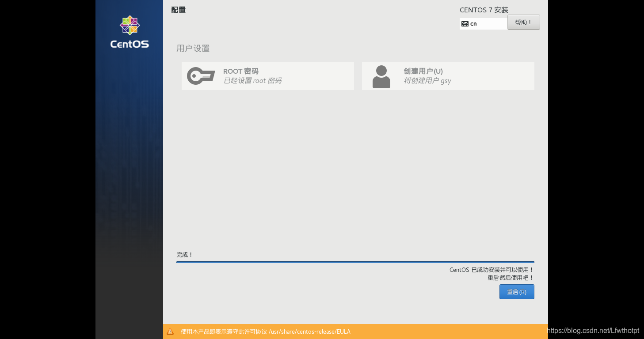644x339 pixels.
Task: Click the 将创建用户 gsy status text
Action: [x=427, y=81]
